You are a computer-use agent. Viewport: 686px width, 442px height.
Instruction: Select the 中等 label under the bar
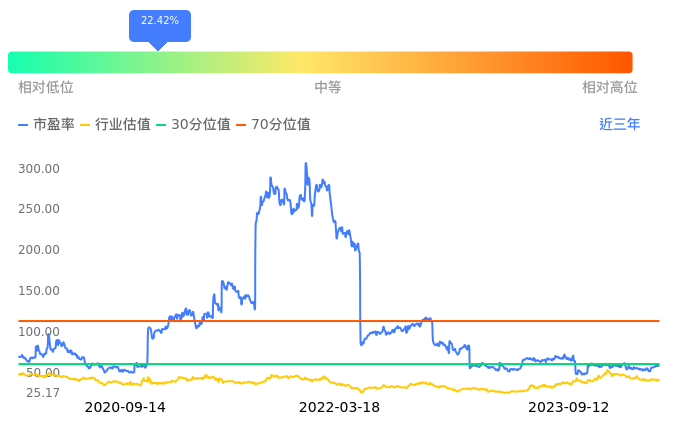pos(328,87)
